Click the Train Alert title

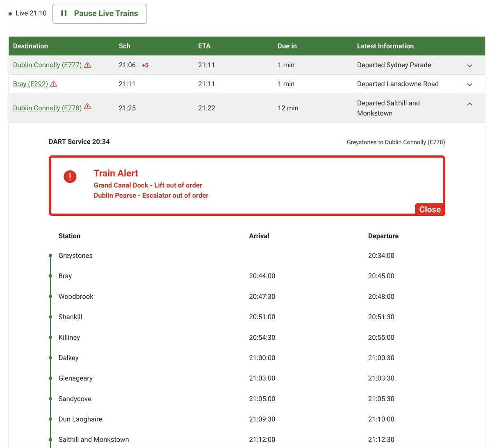[116, 173]
